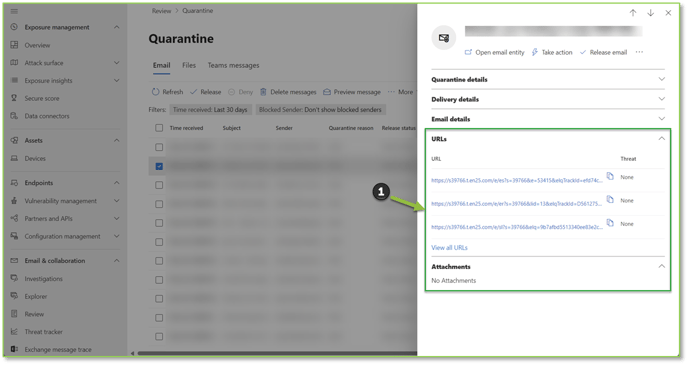Open first URL link ending efd74c
Viewport: 688px width, 365px height.
click(x=516, y=180)
